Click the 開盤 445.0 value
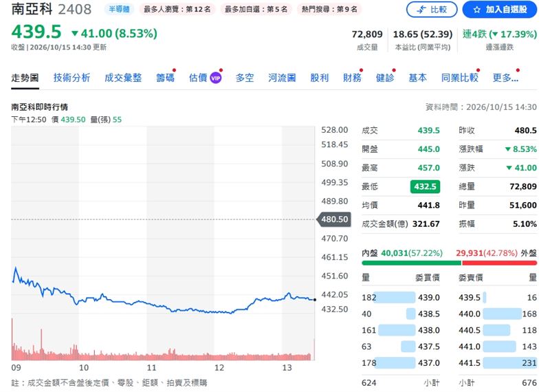Image resolution: width=550 pixels, height=392 pixels. (x=428, y=149)
